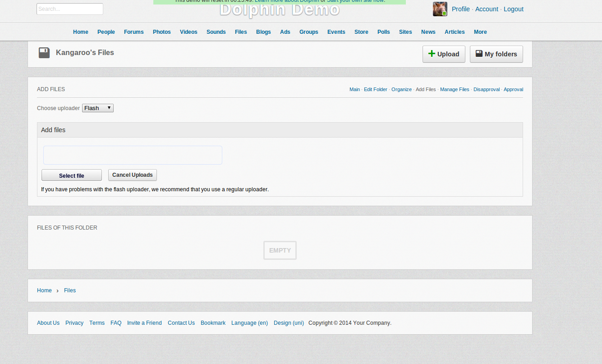Viewport: 602px width, 364px height.
Task: Go to Sites
Action: [x=405, y=32]
